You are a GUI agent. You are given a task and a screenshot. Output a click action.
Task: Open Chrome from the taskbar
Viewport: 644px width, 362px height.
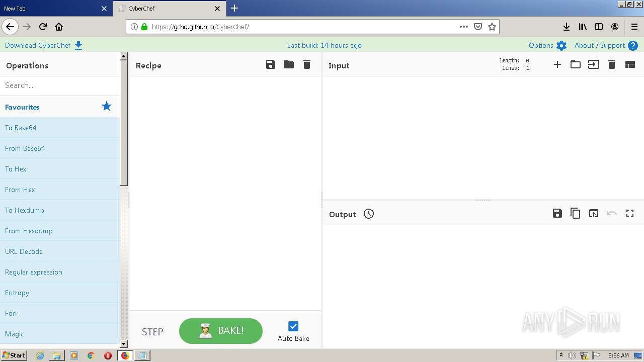coord(91,355)
